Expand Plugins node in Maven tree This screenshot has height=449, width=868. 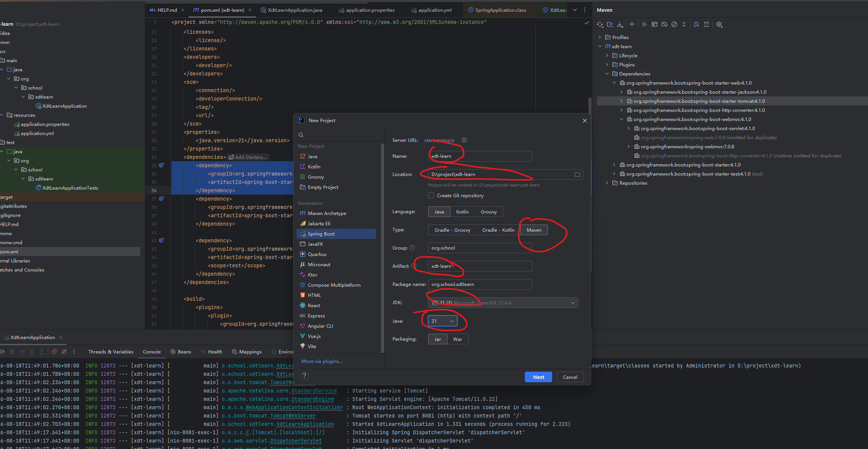[607, 64]
